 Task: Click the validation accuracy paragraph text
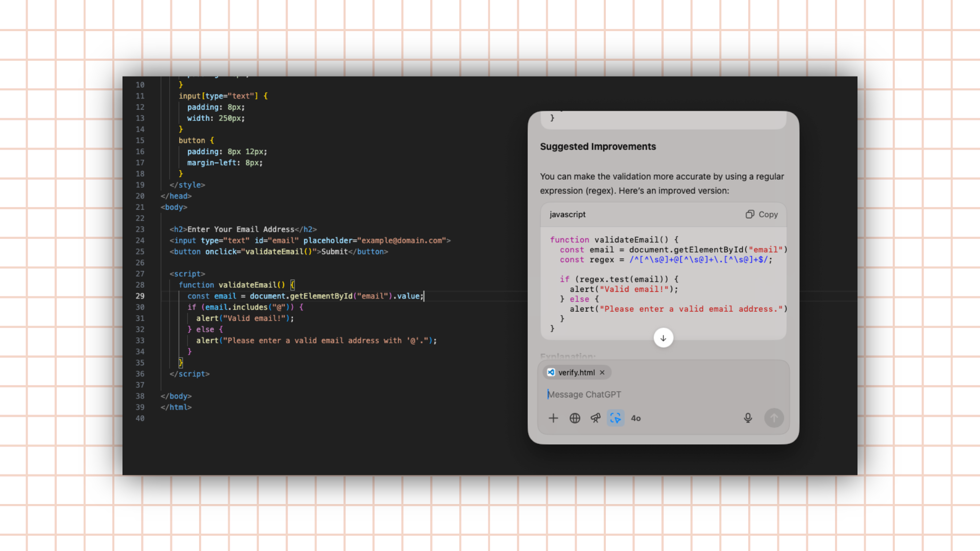tap(662, 184)
